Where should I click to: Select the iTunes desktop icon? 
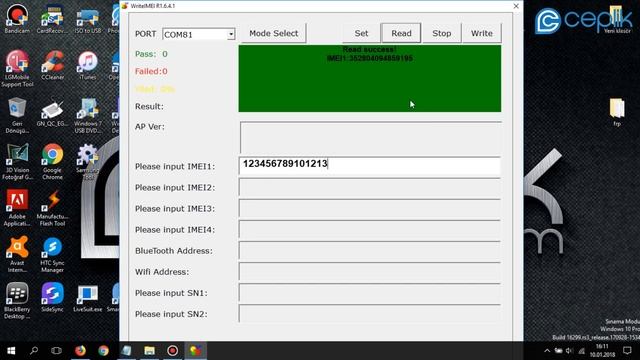pyautogui.click(x=87, y=65)
